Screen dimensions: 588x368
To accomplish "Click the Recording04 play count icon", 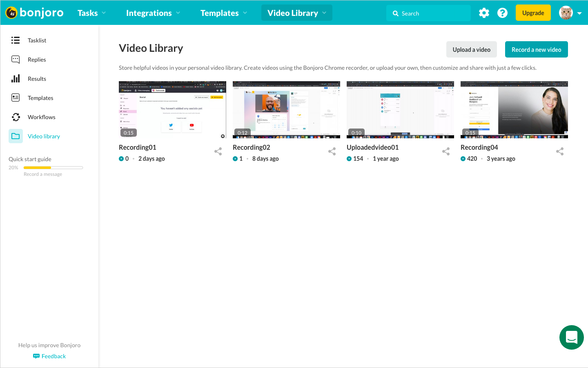I will [x=463, y=159].
